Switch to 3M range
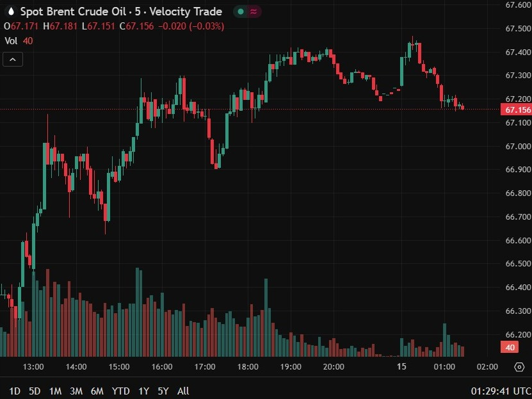The image size is (532, 399). click(x=76, y=391)
